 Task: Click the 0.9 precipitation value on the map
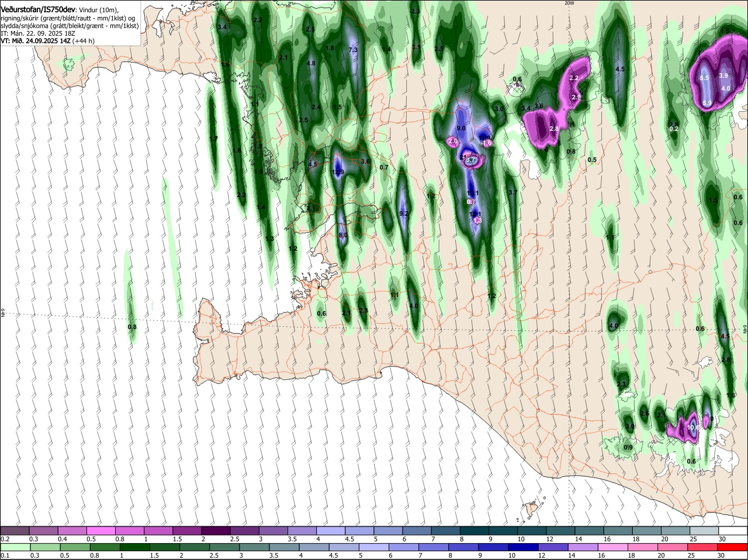tap(628, 447)
